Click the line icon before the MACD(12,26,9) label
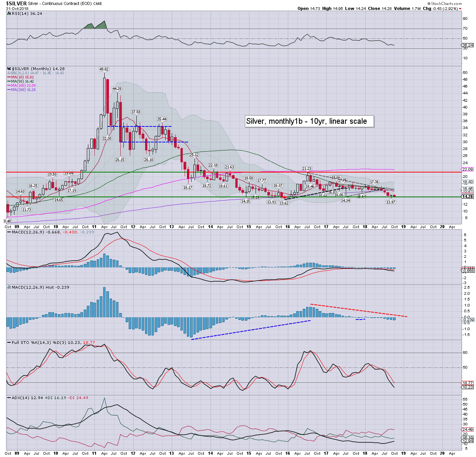476x457 pixels. click(x=9, y=232)
